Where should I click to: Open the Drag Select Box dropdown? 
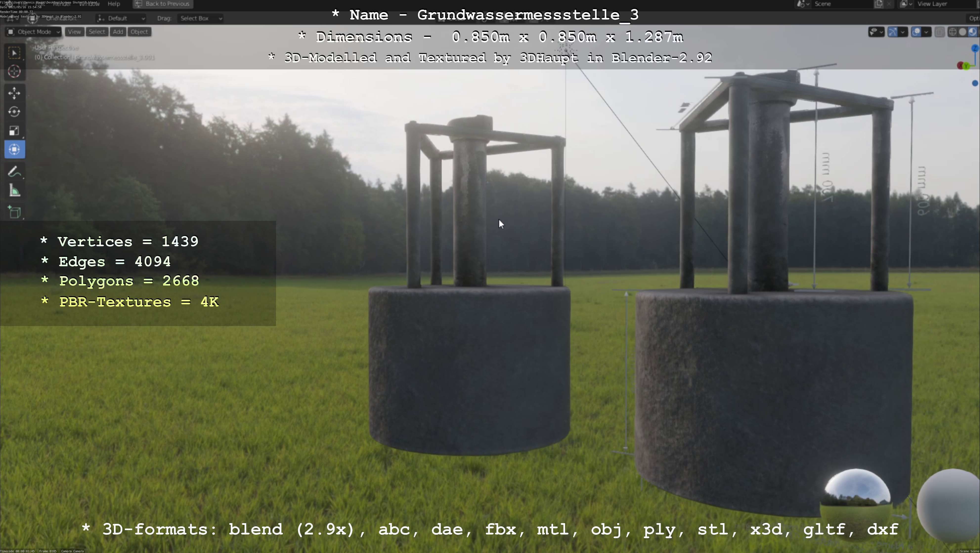pos(200,18)
